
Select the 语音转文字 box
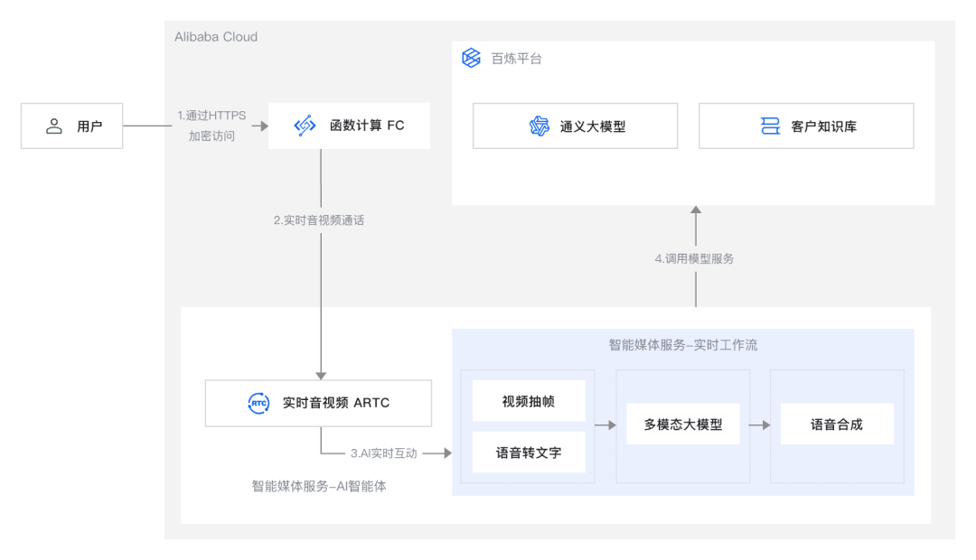pos(529,453)
